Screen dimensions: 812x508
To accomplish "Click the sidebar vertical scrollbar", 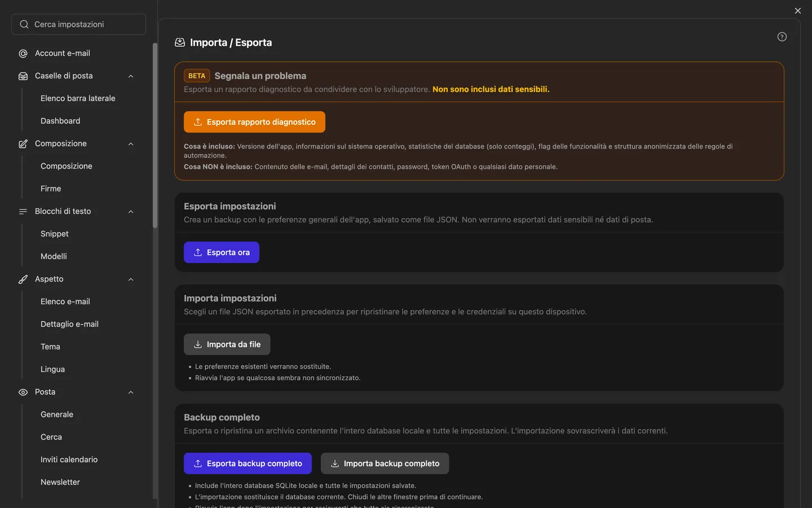I will pyautogui.click(x=155, y=135).
